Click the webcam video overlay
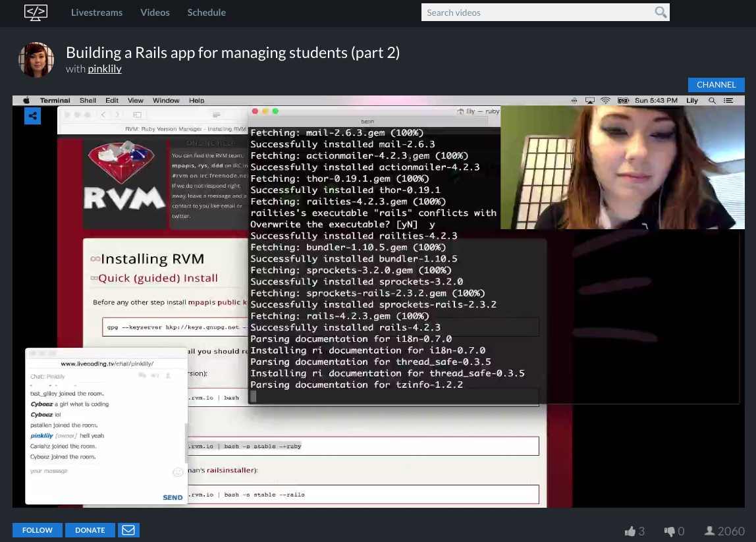 (x=622, y=167)
